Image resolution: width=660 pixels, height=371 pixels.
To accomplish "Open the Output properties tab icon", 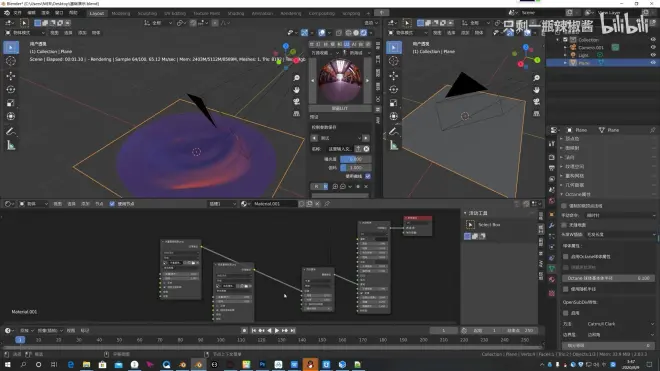I will click(551, 168).
